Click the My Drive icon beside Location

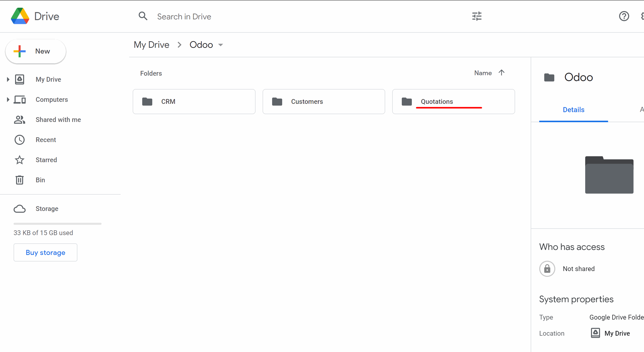596,333
